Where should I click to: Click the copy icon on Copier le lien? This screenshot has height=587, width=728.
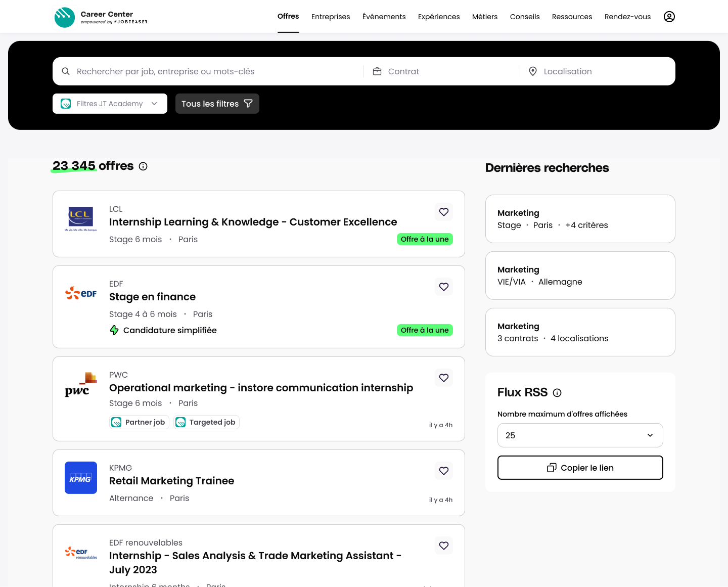point(552,468)
